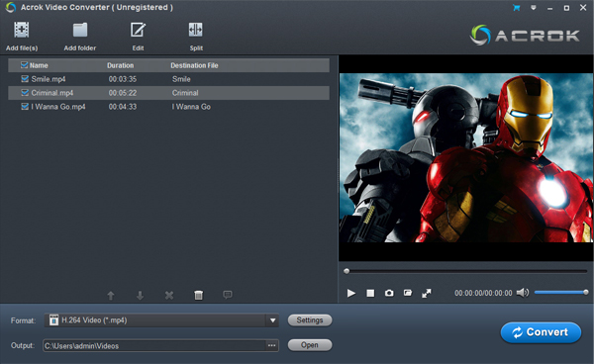Click duration 00:04:33
This screenshot has height=364, width=594.
tap(123, 107)
